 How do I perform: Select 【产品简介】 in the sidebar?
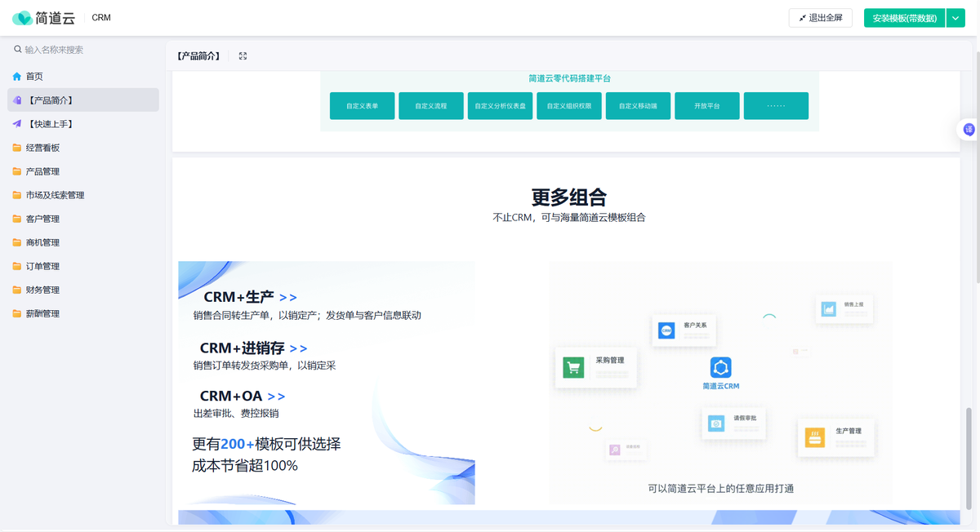(x=83, y=100)
